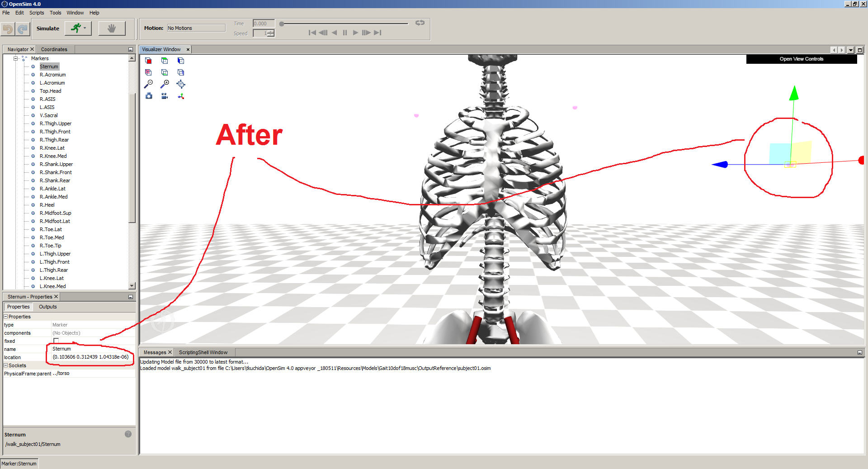Collapse the Markers tree node
The height and width of the screenshot is (469, 868).
[16, 58]
